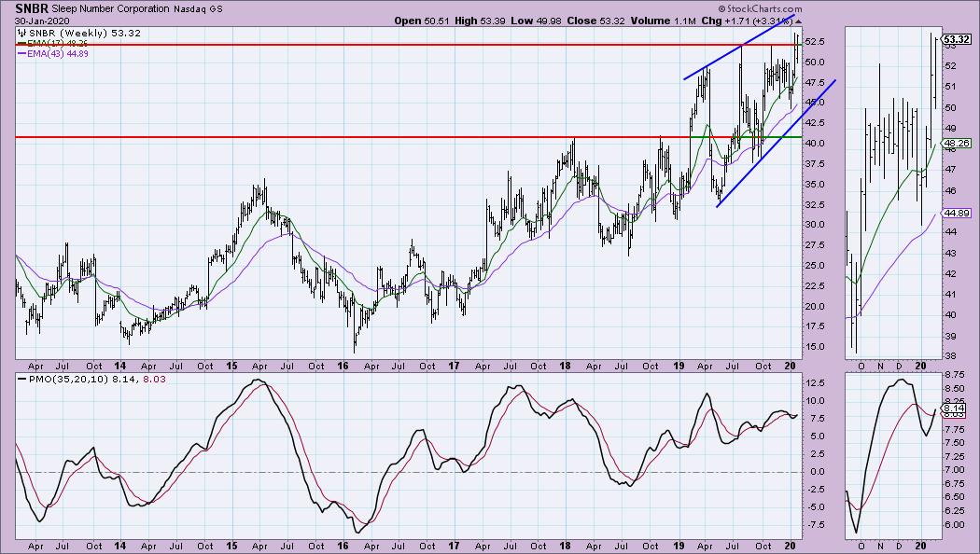Click the 47.5 label on main price axis

(817, 82)
